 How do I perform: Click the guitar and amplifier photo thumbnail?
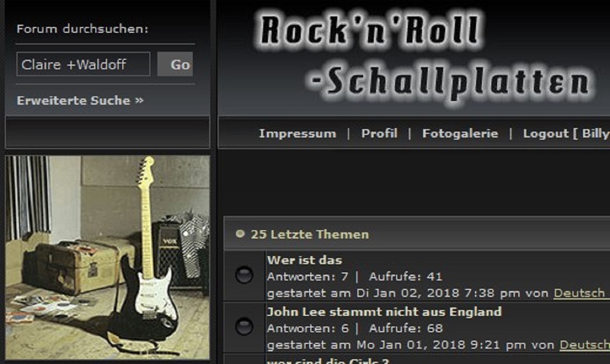[x=107, y=258]
